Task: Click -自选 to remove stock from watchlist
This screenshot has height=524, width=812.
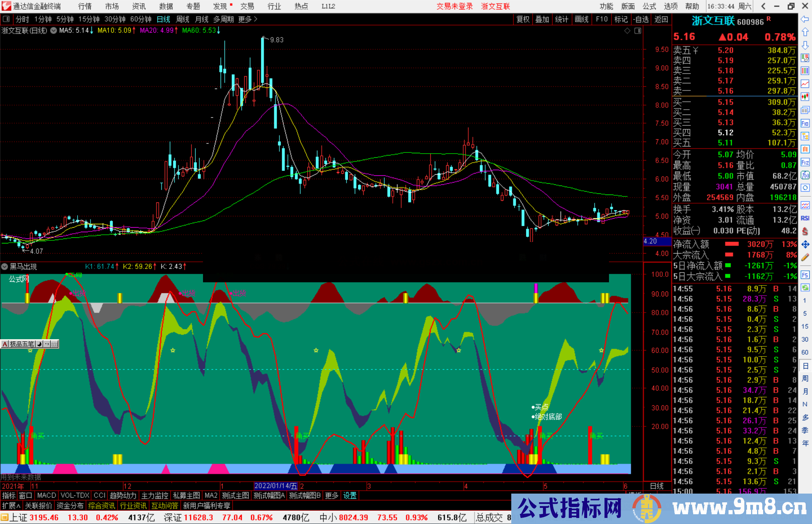Action: click(641, 19)
